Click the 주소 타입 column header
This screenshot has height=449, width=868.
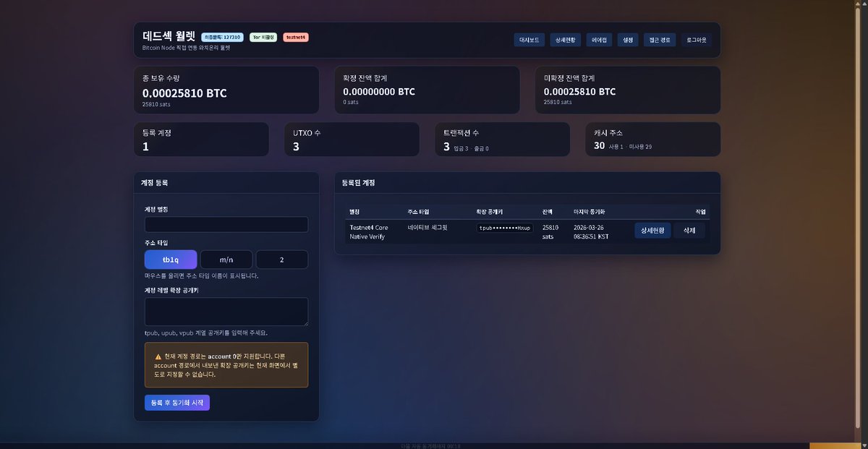(x=418, y=212)
